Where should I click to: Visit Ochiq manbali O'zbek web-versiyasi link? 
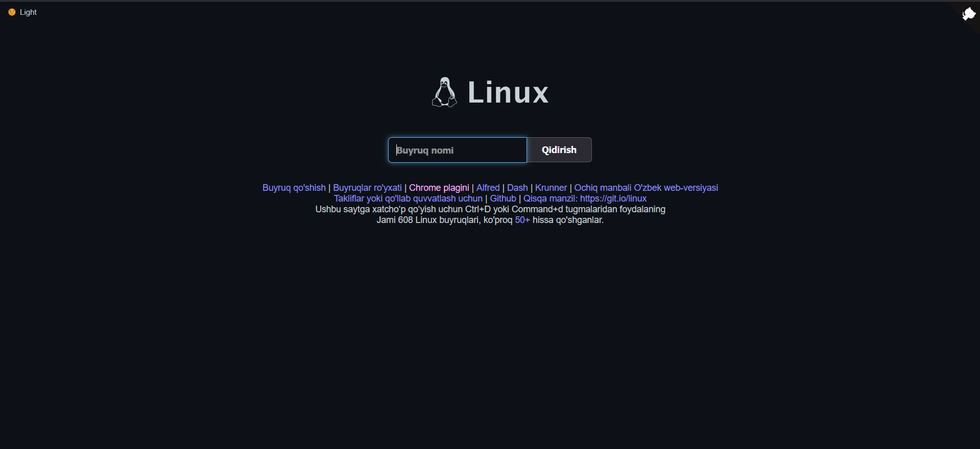click(x=646, y=188)
